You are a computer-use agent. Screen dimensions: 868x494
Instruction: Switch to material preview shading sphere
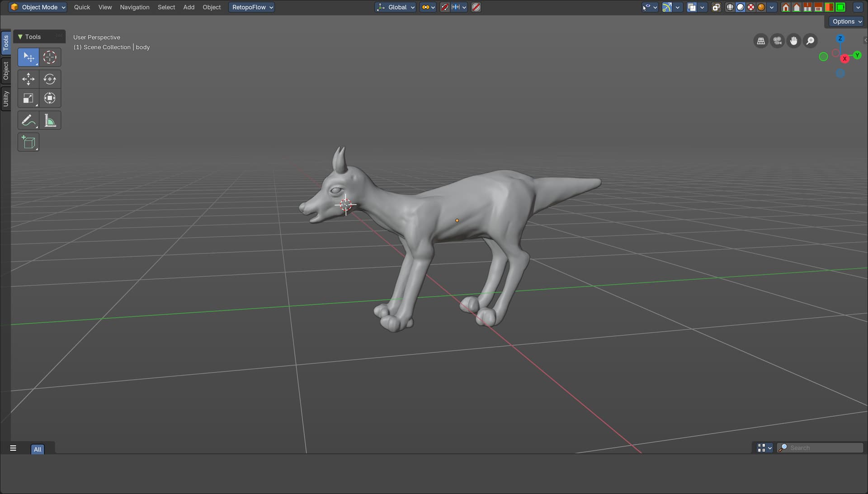click(750, 7)
